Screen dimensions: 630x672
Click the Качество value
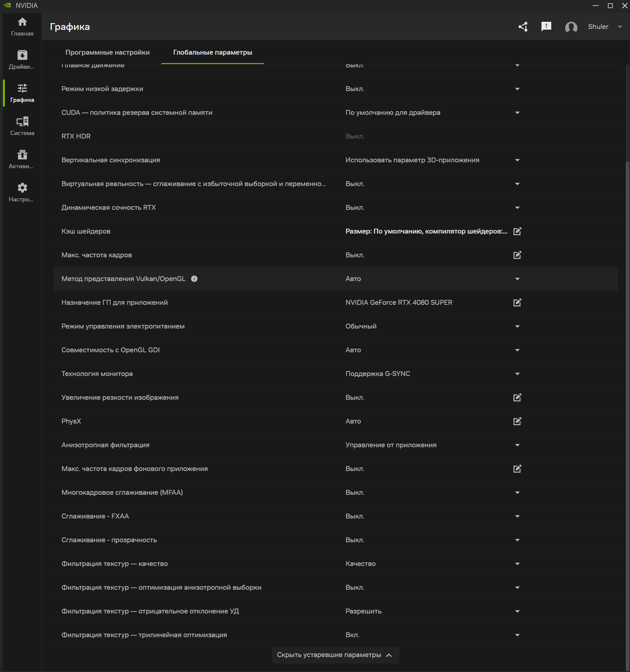(x=361, y=564)
